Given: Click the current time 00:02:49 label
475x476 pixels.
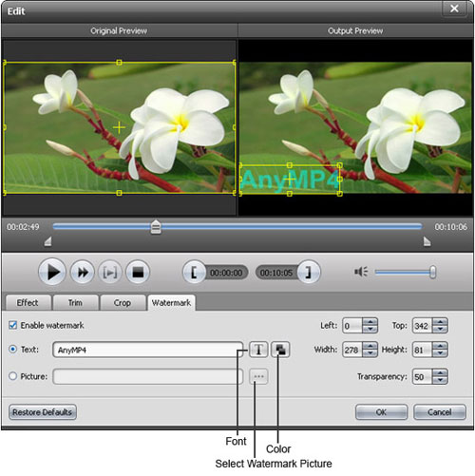Looking at the screenshot, I should tap(23, 227).
